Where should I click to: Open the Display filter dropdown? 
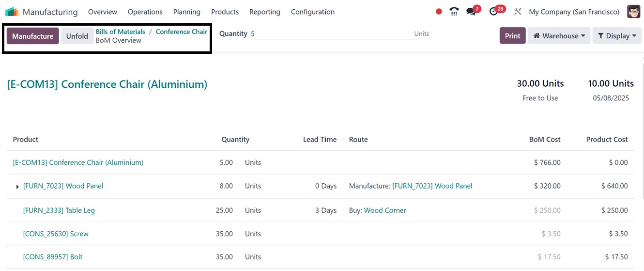(x=617, y=36)
